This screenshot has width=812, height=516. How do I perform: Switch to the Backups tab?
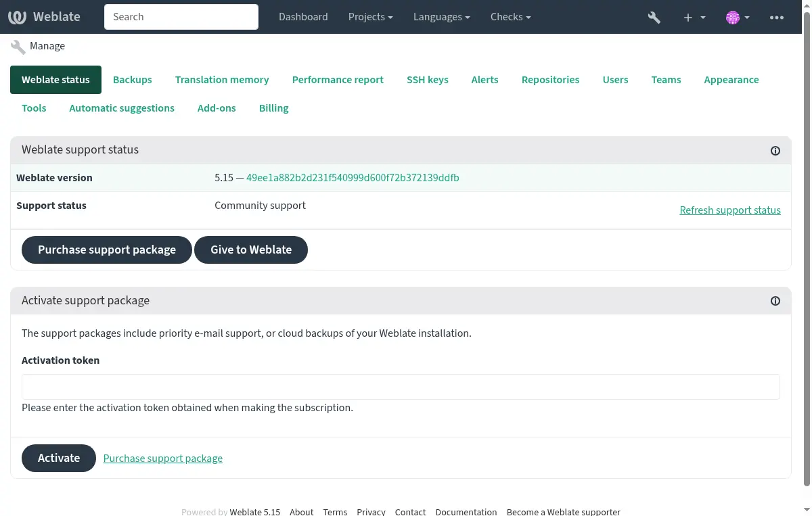click(x=133, y=80)
